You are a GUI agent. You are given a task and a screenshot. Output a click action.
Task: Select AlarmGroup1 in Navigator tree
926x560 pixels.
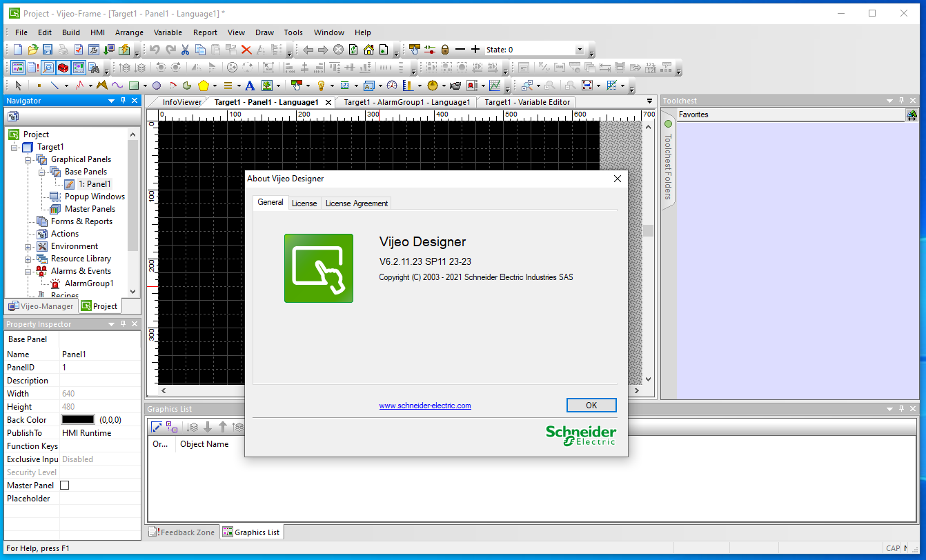pyautogui.click(x=89, y=283)
